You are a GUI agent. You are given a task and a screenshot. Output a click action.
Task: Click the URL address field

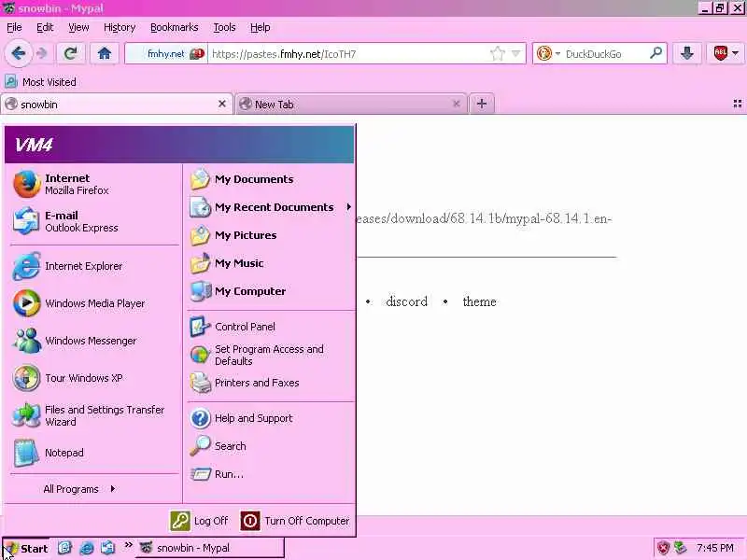point(347,54)
